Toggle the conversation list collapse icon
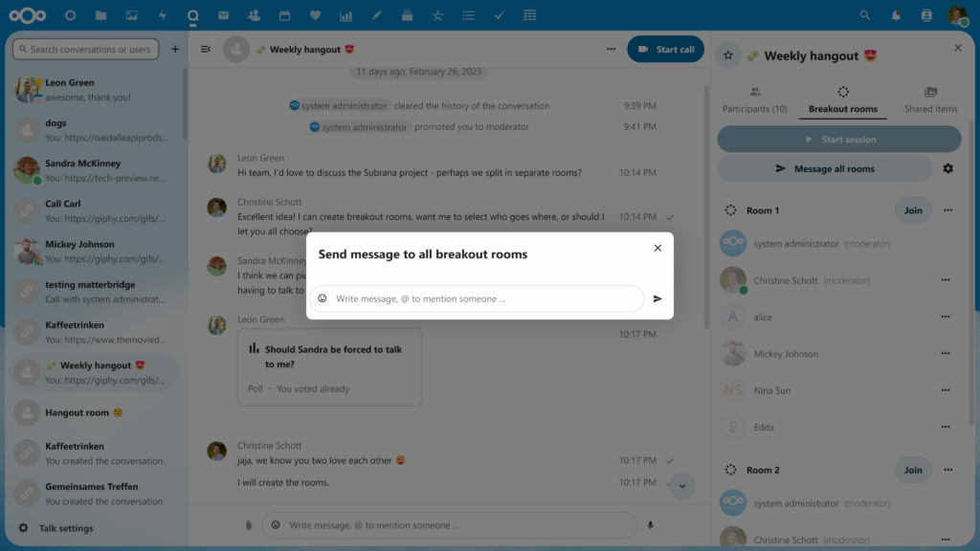This screenshot has width=980, height=551. [207, 48]
